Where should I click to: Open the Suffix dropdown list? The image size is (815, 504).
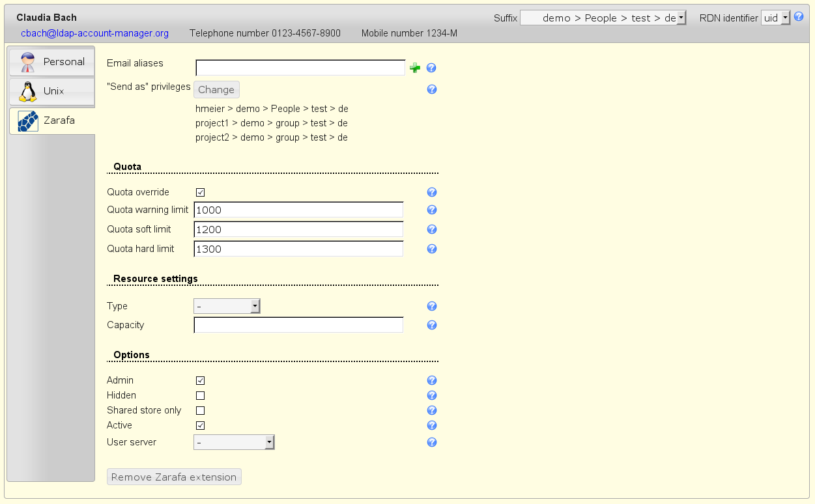[x=603, y=18]
